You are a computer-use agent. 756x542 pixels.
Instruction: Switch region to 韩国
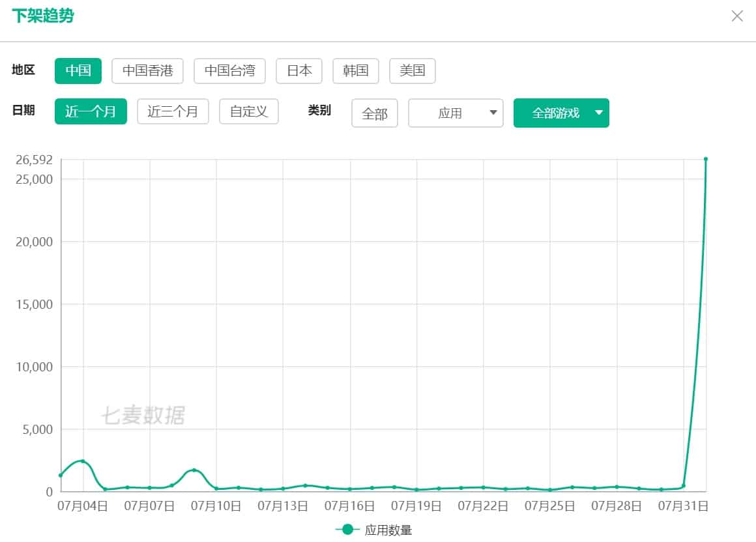point(355,71)
